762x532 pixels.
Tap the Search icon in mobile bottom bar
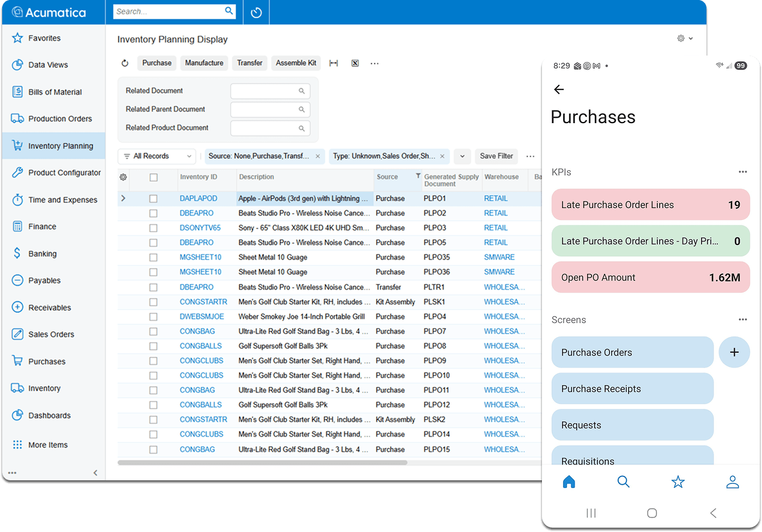coord(624,482)
